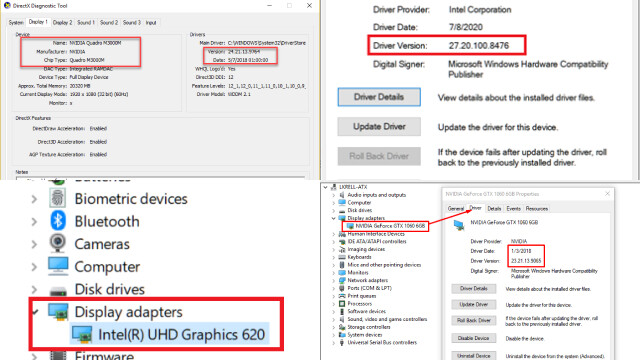The width and height of the screenshot is (640, 360).
Task: Click the Intel Corporation driver provider text
Action: (480, 10)
